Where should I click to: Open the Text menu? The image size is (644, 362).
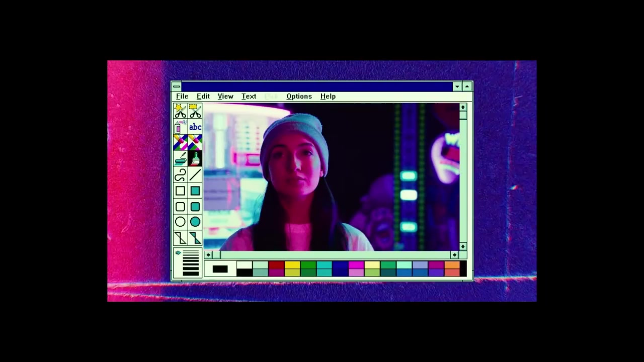249,96
